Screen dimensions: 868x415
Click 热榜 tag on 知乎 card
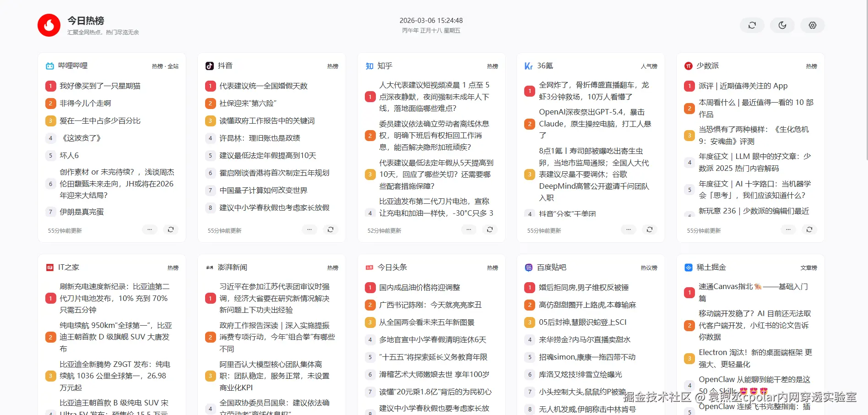point(493,66)
